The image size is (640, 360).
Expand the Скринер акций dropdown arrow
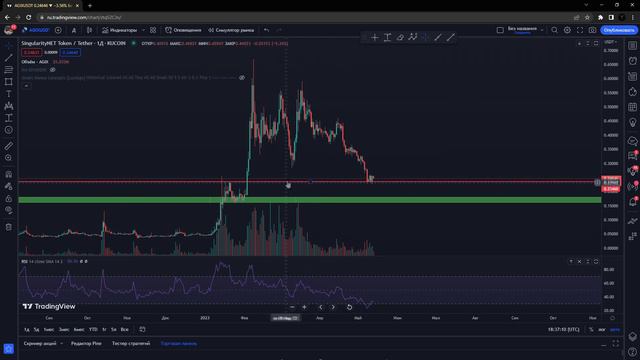point(61,344)
